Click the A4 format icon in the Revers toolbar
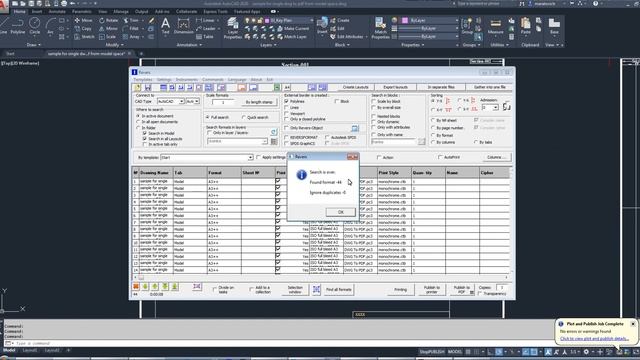640x360 pixels. pos(287,87)
